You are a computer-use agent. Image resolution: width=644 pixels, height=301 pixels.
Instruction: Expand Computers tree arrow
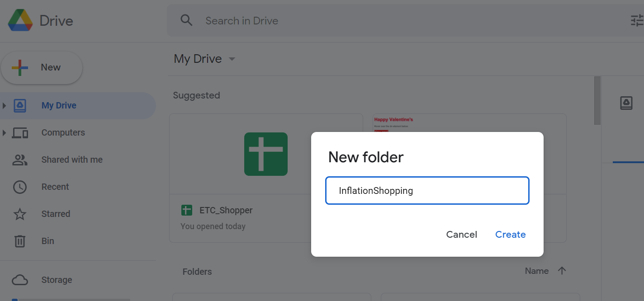tap(5, 133)
